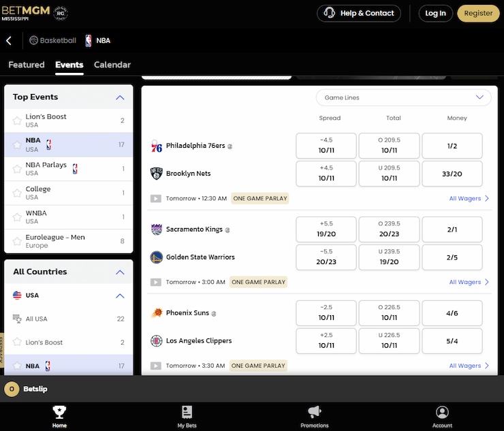This screenshot has width=504, height=431.
Task: Click the Register button
Action: [x=478, y=13]
